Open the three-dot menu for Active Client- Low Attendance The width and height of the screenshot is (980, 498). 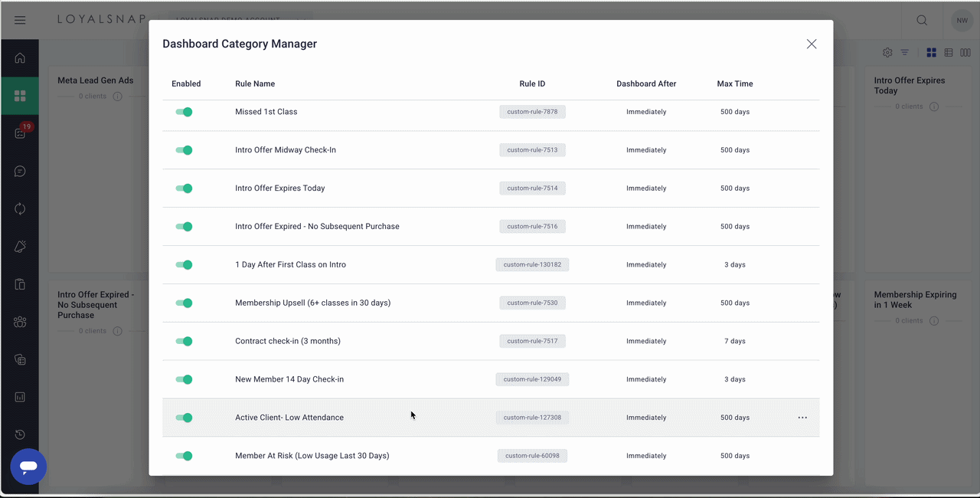(x=802, y=418)
